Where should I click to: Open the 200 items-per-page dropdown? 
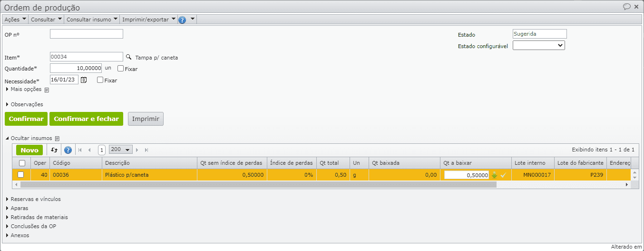coord(121,150)
